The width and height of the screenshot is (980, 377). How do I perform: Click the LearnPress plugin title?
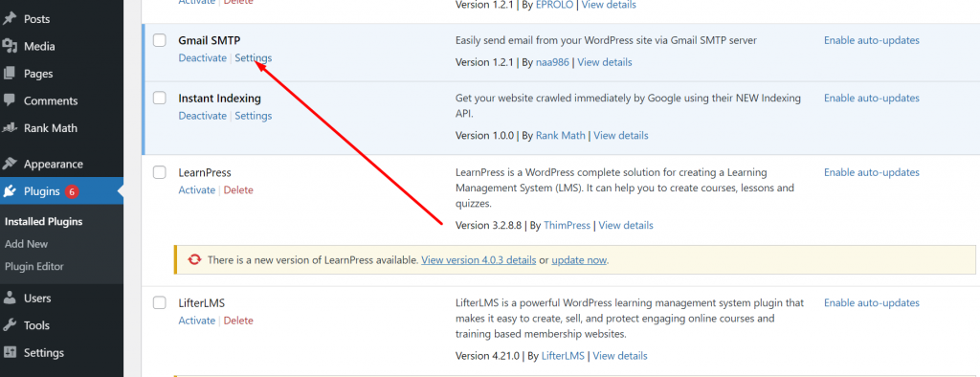pyautogui.click(x=205, y=172)
